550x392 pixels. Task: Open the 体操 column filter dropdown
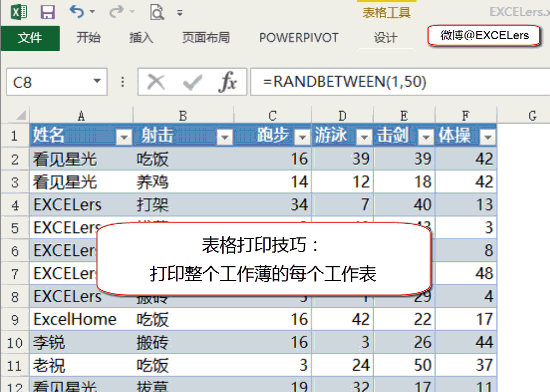pyautogui.click(x=488, y=137)
